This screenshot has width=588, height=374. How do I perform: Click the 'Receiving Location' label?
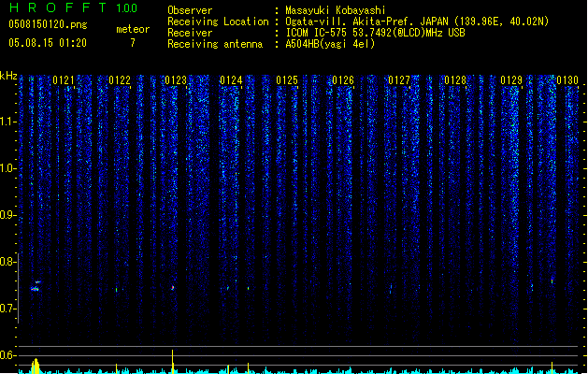click(218, 22)
